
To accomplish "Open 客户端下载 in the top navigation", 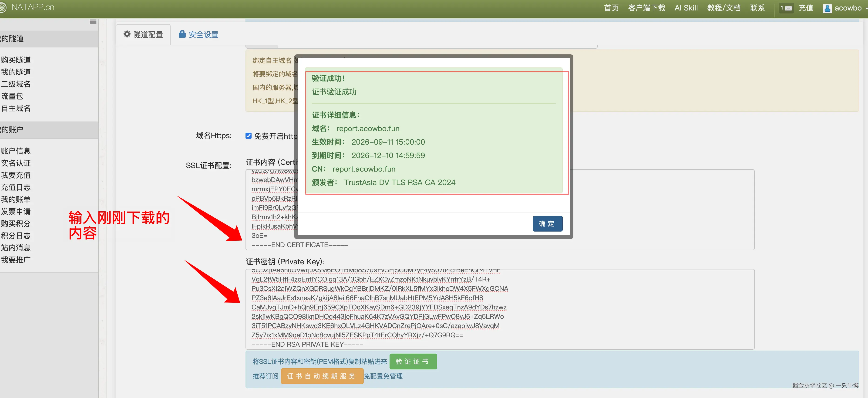I will [647, 8].
